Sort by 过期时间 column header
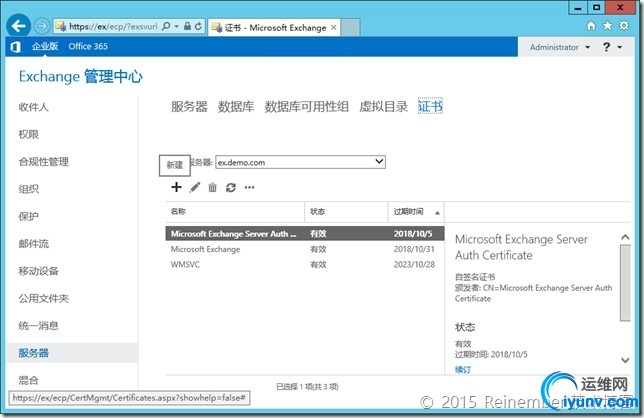This screenshot has height=418, width=644. [416, 212]
